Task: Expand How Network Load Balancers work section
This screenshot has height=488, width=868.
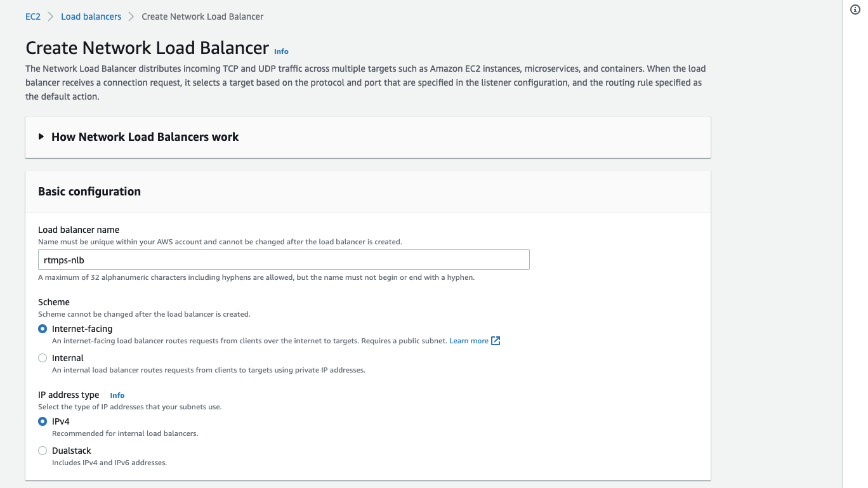Action: [138, 137]
